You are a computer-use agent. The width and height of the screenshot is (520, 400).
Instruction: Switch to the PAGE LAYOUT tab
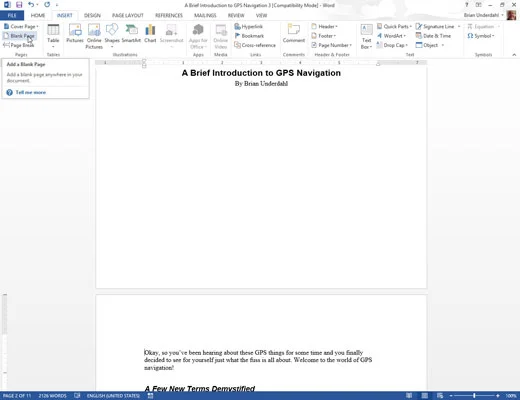point(128,15)
